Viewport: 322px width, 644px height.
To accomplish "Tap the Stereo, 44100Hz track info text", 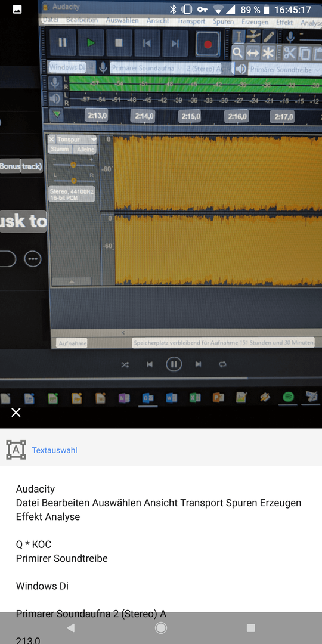I will tap(72, 194).
